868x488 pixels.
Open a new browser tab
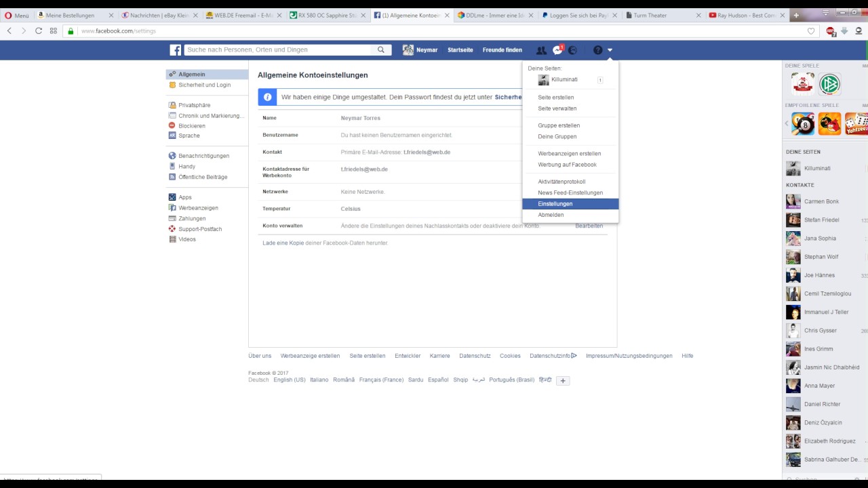(x=796, y=15)
